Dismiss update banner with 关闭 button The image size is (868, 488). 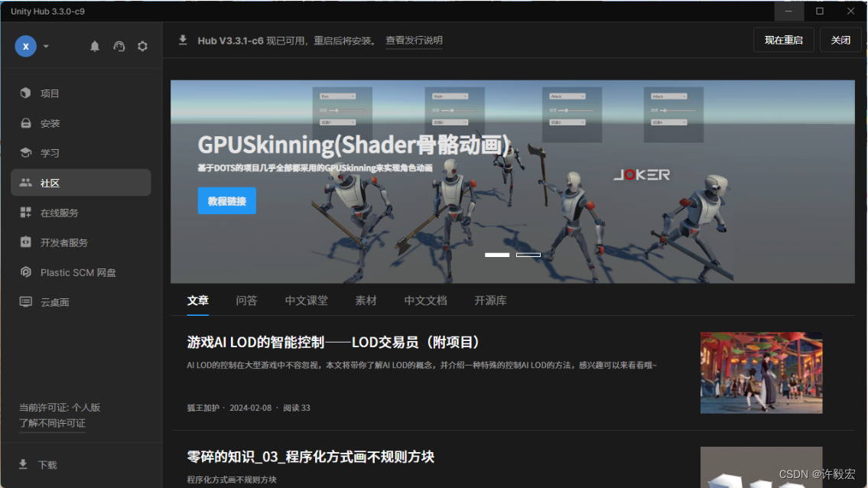tap(840, 40)
